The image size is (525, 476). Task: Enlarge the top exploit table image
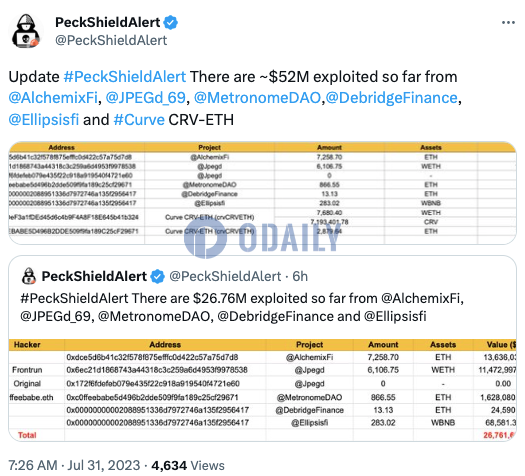[262, 193]
